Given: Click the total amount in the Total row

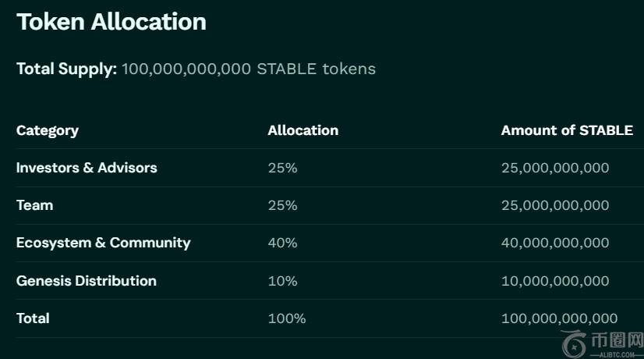Looking at the screenshot, I should (x=559, y=318).
